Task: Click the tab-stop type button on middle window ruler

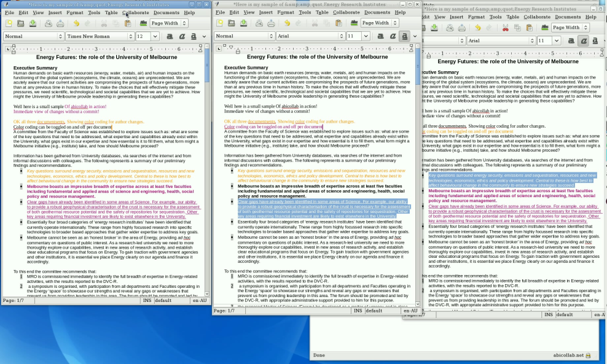Action: (219, 48)
